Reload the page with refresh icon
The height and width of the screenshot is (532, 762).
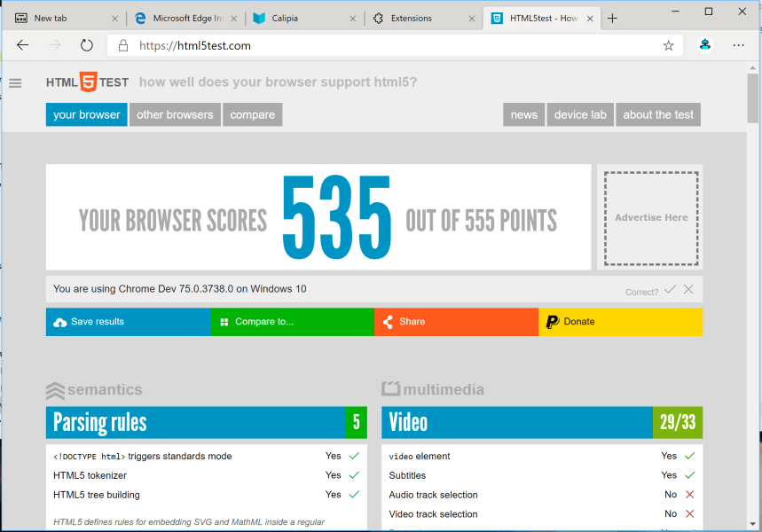click(x=86, y=45)
